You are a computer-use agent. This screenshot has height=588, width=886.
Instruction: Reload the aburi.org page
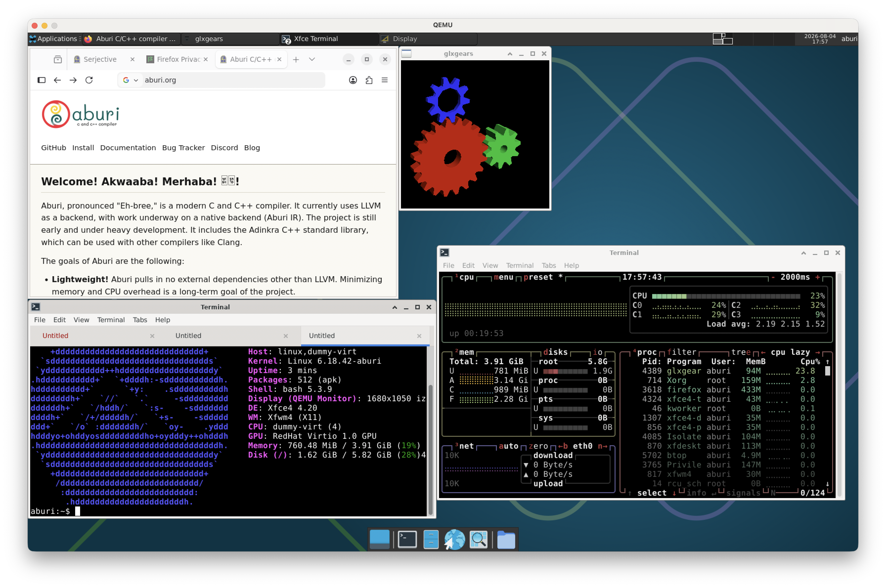click(x=89, y=80)
